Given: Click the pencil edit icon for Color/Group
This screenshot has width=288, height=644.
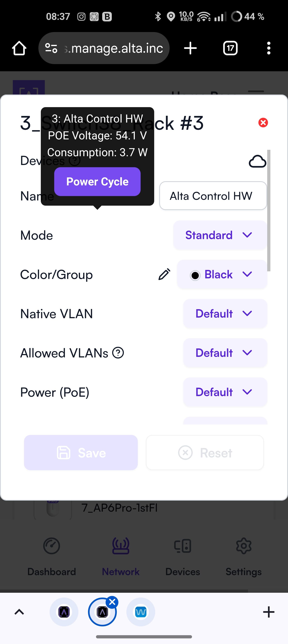Looking at the screenshot, I should [164, 274].
